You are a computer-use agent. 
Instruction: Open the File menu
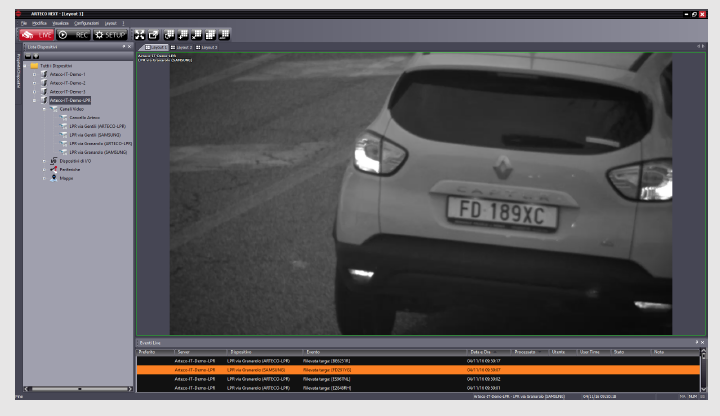pos(24,23)
